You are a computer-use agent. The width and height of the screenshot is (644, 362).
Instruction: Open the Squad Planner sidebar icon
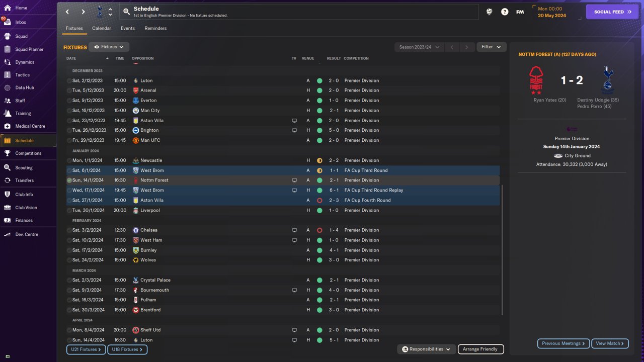pyautogui.click(x=7, y=49)
